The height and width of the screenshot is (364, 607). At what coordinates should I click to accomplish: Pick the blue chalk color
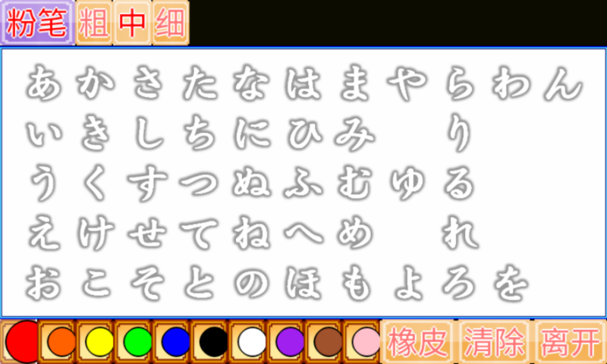pos(176,342)
